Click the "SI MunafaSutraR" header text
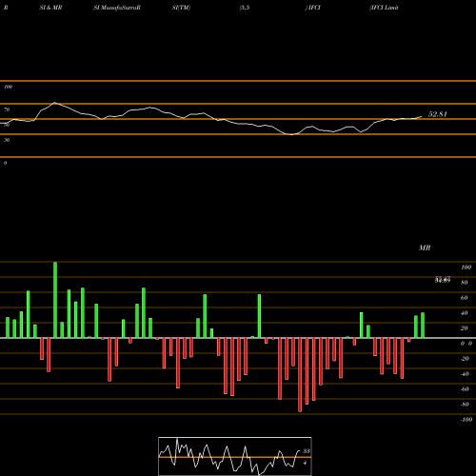Screen dimensions: 476x476 [x=117, y=8]
